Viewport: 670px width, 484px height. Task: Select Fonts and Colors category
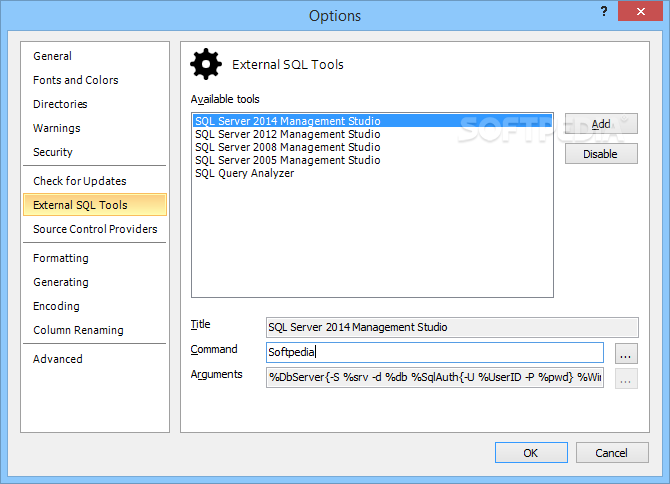tap(76, 80)
